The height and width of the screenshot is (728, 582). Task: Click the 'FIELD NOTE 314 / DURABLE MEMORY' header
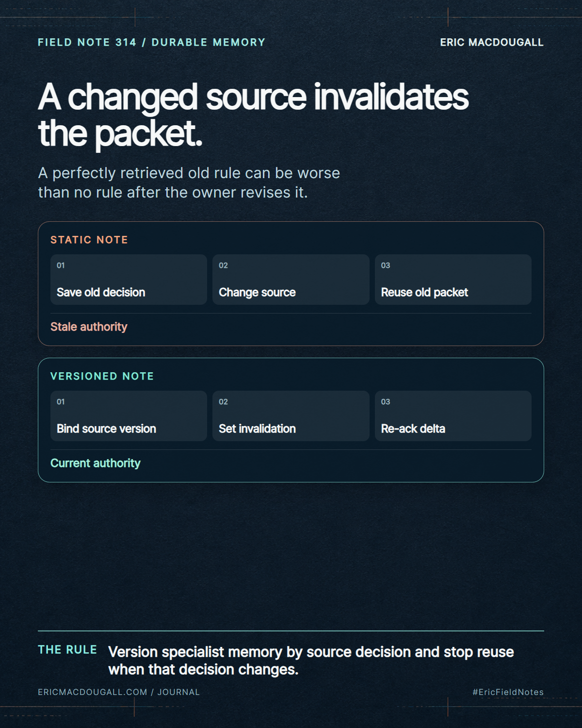(152, 42)
